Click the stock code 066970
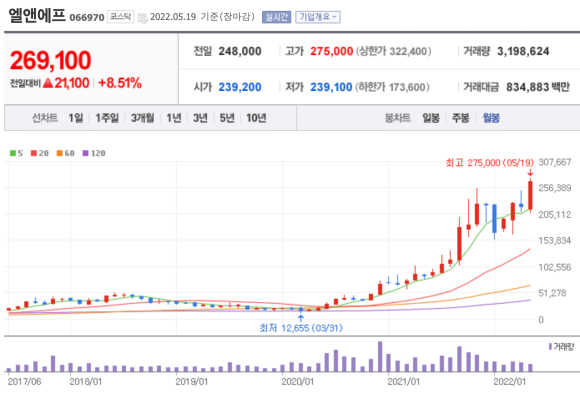This screenshot has height=394, width=580. click(x=87, y=17)
